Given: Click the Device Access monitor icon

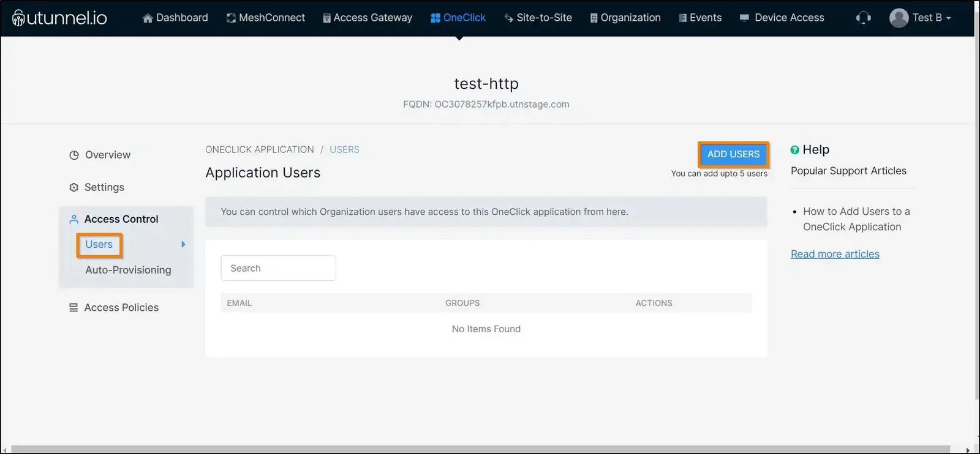Looking at the screenshot, I should pos(744,18).
